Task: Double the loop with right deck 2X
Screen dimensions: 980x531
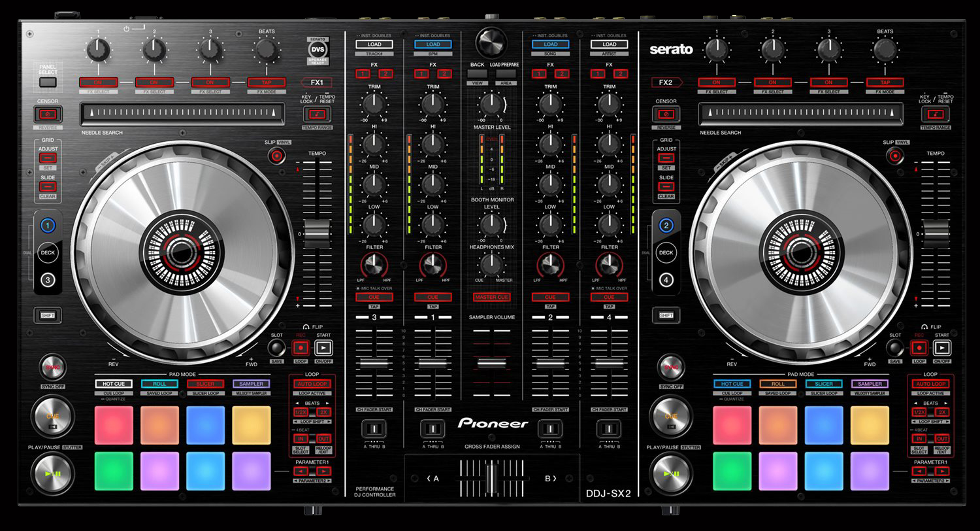Action: [942, 412]
